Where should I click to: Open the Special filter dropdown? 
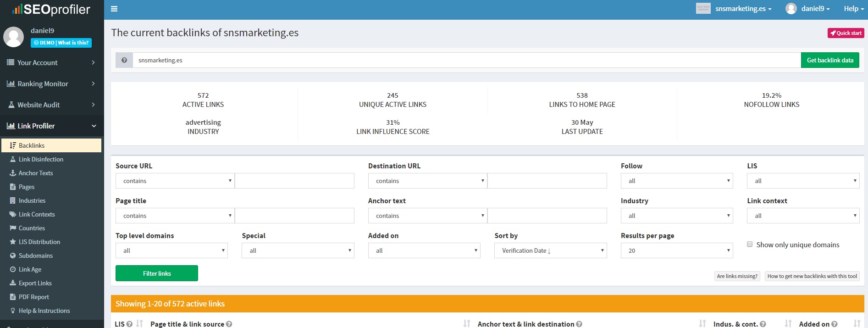coord(298,250)
